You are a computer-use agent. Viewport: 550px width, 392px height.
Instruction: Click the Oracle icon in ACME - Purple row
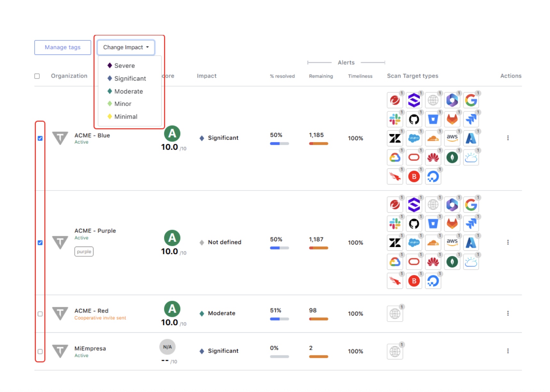click(x=414, y=262)
